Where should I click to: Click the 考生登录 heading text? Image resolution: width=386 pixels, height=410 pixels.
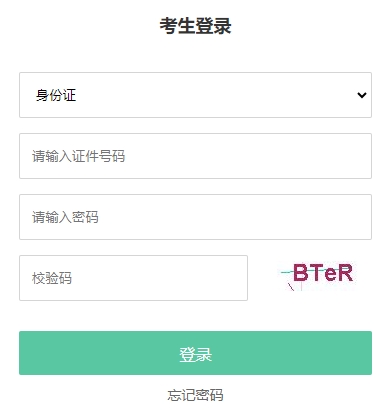(195, 26)
